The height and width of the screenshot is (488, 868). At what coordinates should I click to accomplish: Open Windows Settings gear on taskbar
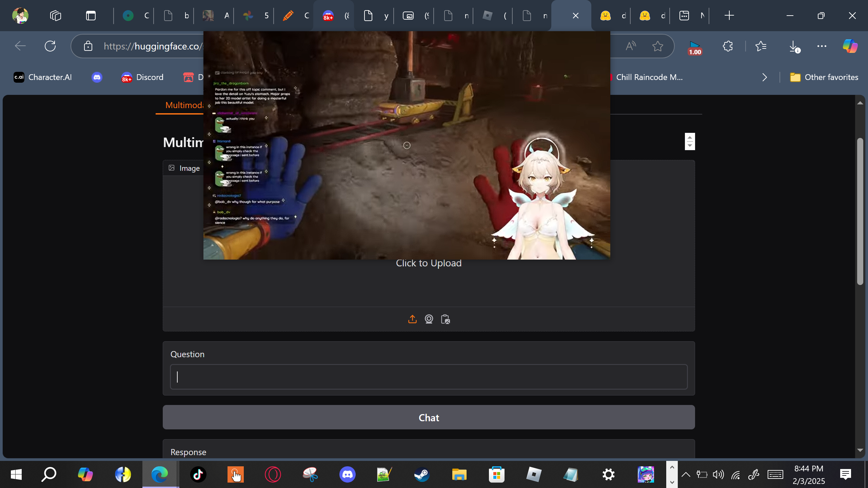608,474
